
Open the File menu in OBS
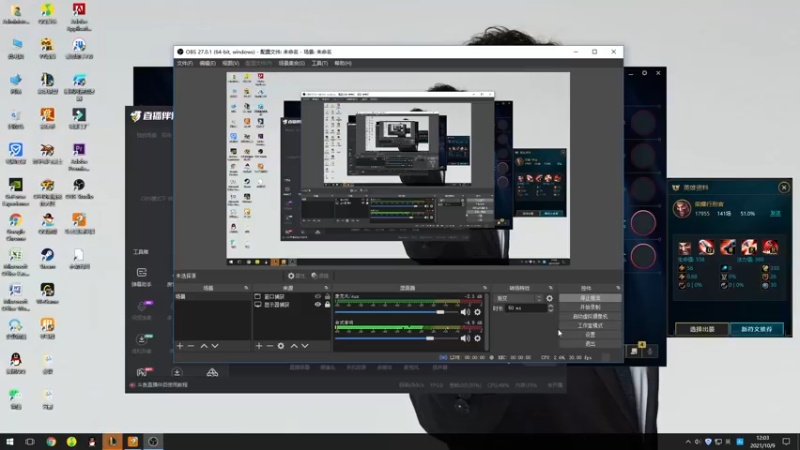coord(185,63)
